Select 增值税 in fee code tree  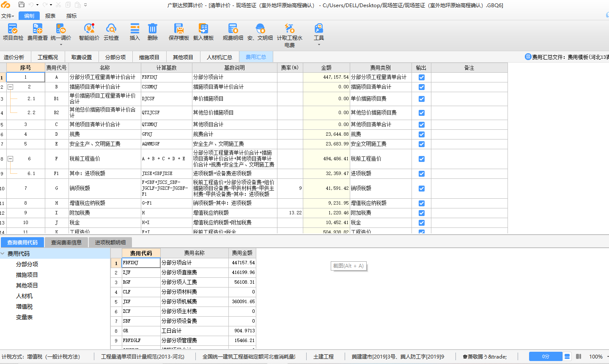[24, 307]
